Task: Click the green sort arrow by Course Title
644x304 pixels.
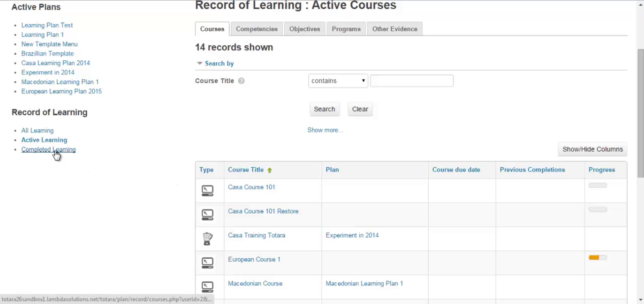Action: pos(270,170)
